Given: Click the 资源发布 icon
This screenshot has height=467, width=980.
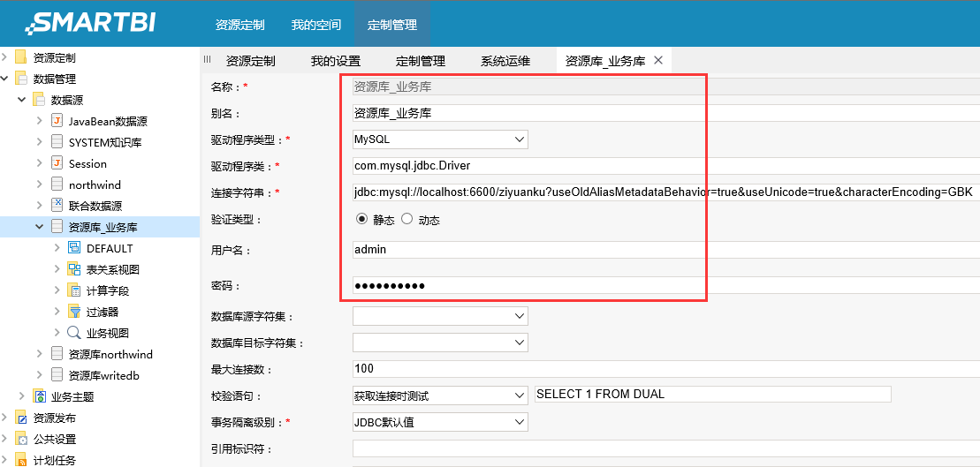Looking at the screenshot, I should click(x=21, y=418).
